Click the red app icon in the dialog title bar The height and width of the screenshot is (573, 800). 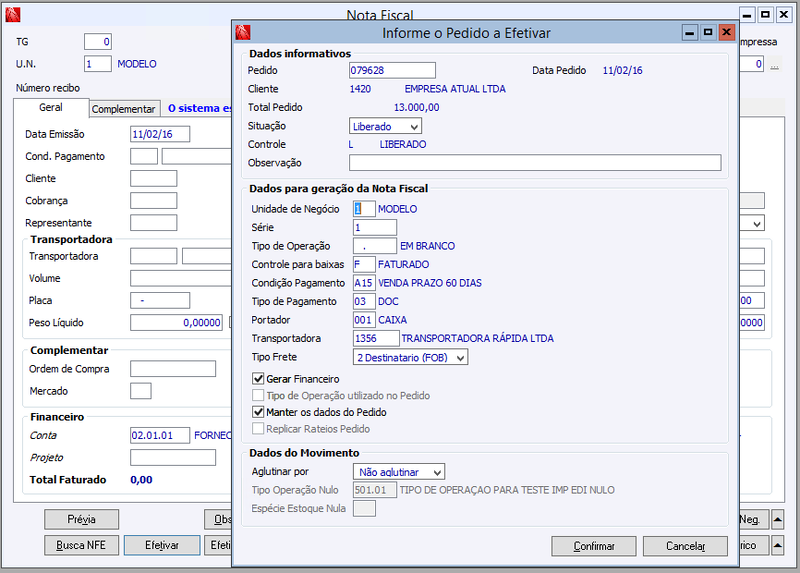click(243, 33)
